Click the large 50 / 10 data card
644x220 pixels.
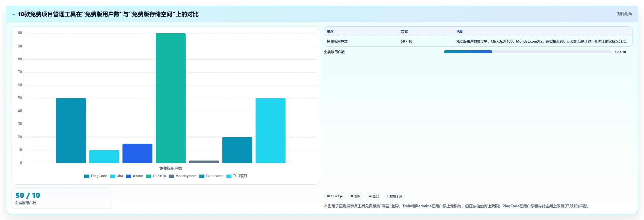pos(62,198)
